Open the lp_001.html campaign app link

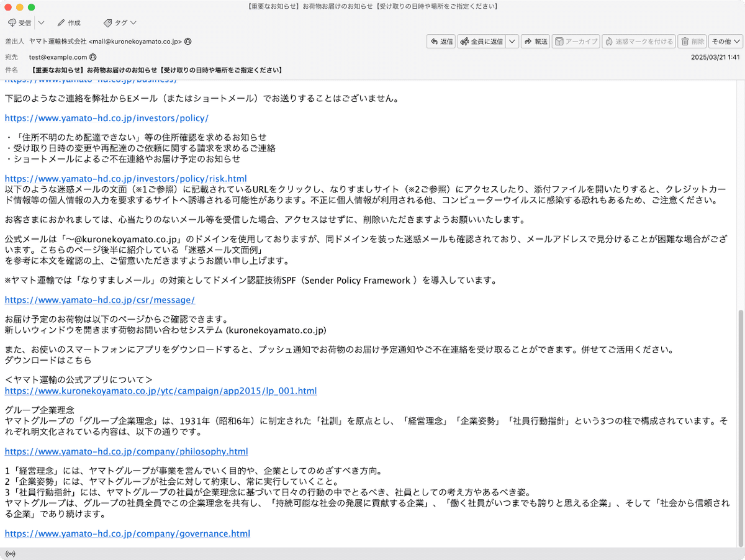click(161, 391)
